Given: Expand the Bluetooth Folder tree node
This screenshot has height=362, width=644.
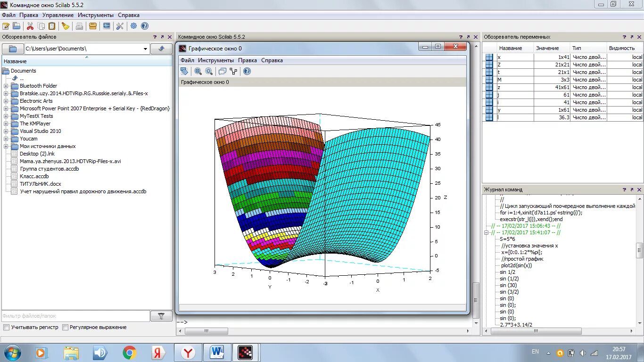Looking at the screenshot, I should coord(6,86).
